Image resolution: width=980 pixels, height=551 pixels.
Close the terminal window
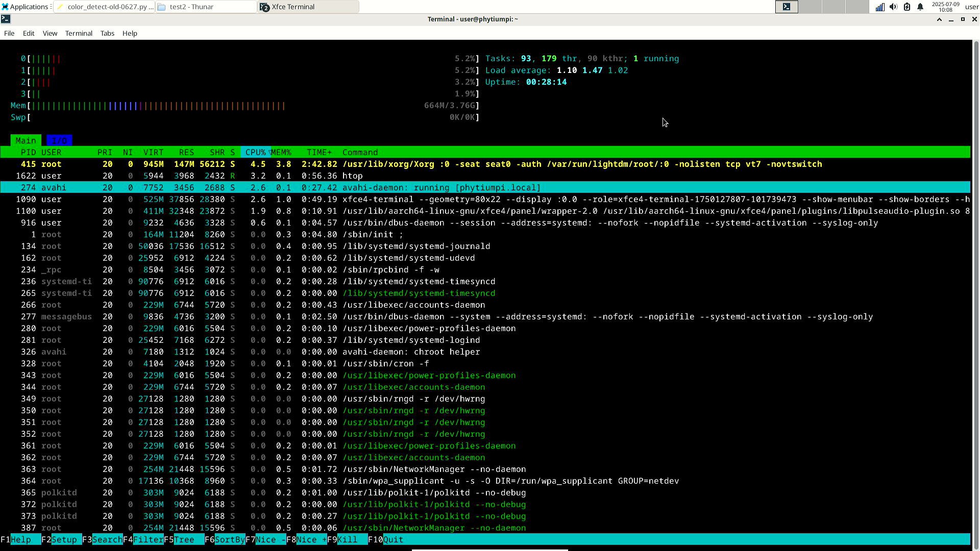974,19
